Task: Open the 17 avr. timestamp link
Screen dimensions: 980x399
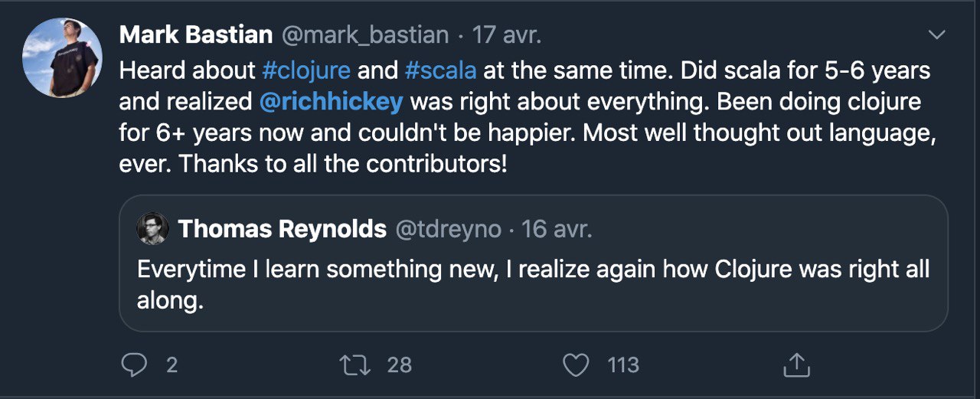Action: (x=506, y=35)
